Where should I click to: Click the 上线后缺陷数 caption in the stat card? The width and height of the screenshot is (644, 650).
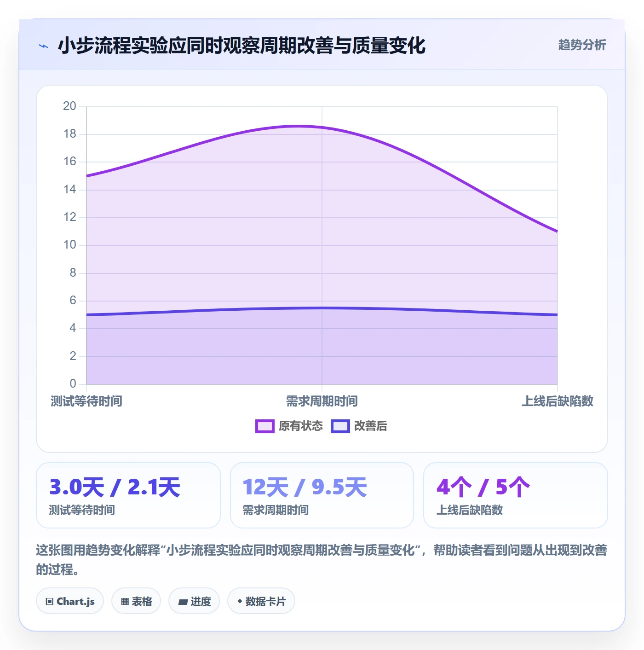pyautogui.click(x=470, y=510)
